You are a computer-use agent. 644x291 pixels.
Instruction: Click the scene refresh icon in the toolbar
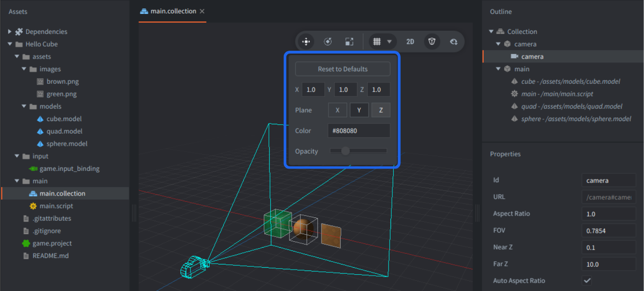[x=453, y=41]
